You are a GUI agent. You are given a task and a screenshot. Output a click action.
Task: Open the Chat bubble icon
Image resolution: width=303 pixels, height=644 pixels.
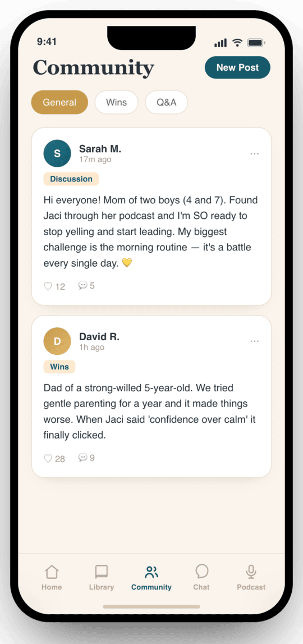pyautogui.click(x=201, y=572)
